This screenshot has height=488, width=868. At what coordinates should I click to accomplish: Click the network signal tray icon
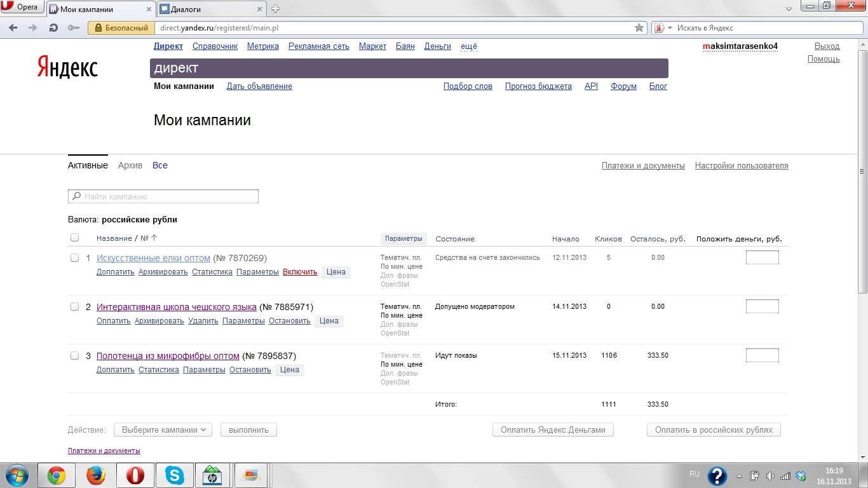click(785, 476)
